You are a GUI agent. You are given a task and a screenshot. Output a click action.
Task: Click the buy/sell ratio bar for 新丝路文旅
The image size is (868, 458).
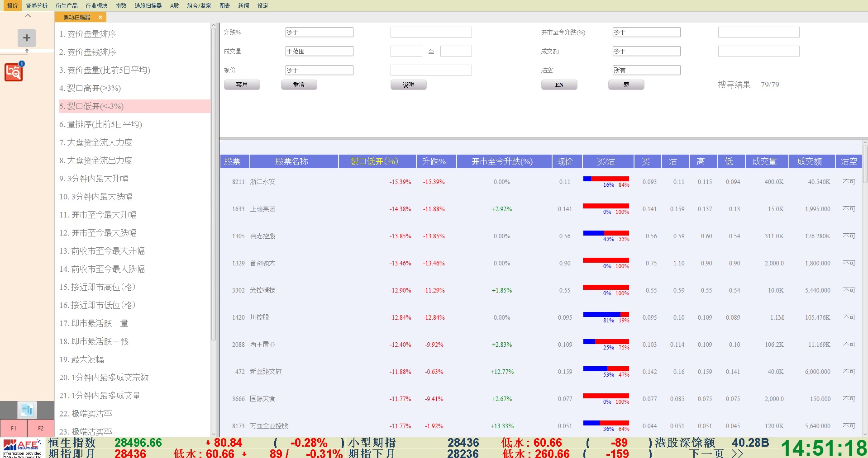606,369
